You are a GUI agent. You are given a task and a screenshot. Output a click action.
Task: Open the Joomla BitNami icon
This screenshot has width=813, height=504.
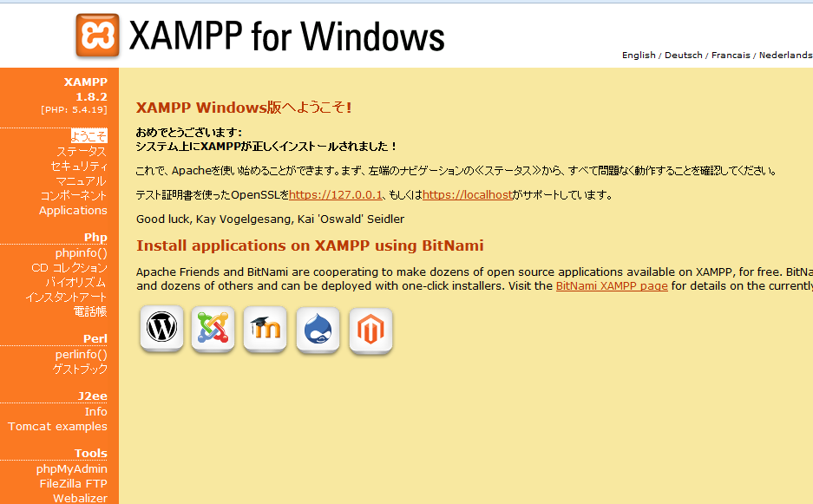213,329
